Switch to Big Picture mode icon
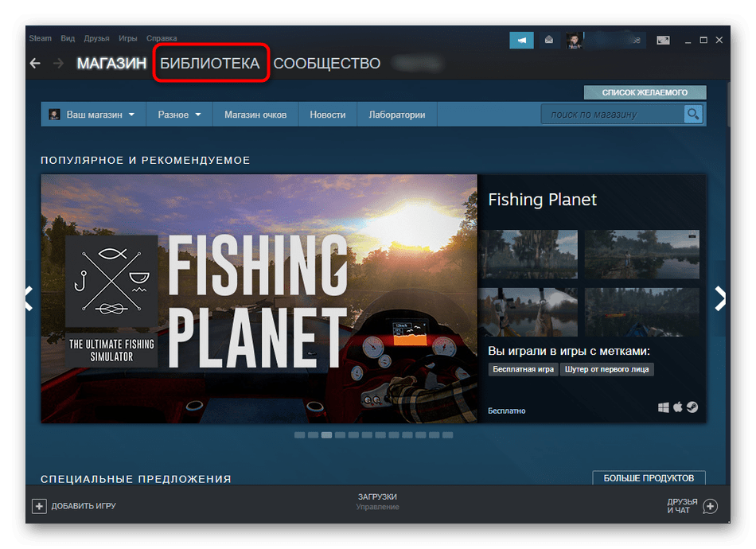The height and width of the screenshot is (549, 756). pyautogui.click(x=664, y=40)
